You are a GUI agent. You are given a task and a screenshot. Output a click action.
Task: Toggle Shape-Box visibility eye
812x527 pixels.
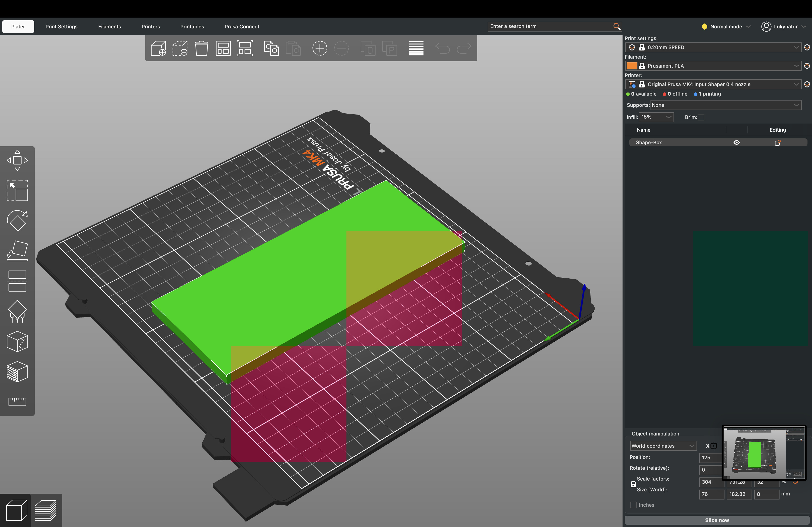pyautogui.click(x=737, y=142)
